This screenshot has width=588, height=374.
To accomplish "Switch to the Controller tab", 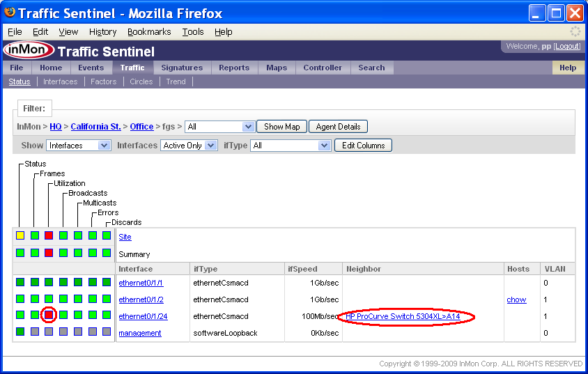I will tap(323, 68).
